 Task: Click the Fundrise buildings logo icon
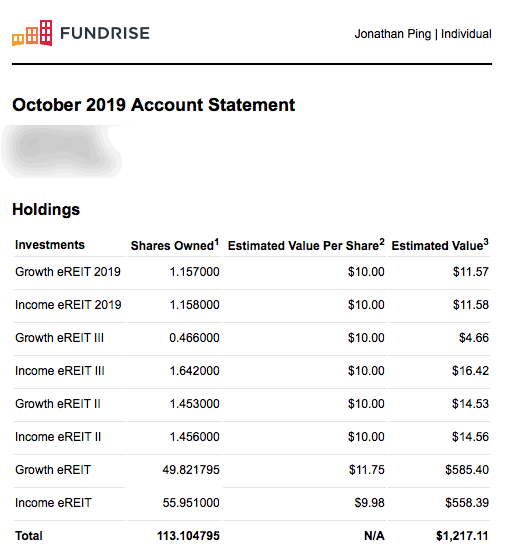coord(32,33)
